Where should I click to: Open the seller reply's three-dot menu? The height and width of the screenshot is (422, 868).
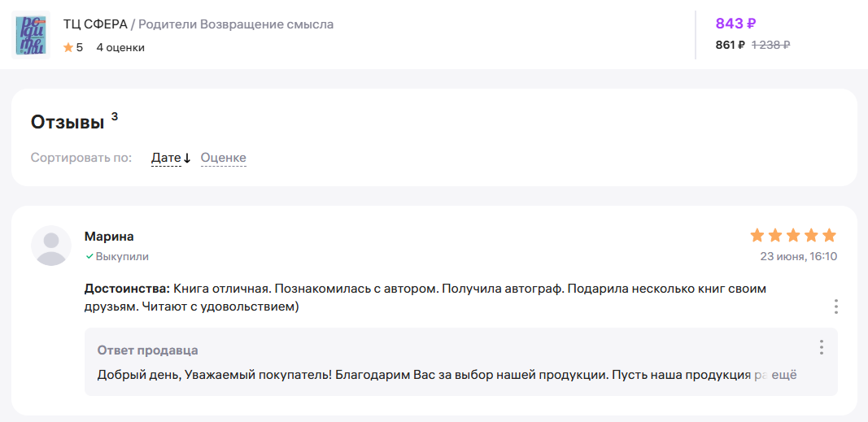(x=821, y=347)
